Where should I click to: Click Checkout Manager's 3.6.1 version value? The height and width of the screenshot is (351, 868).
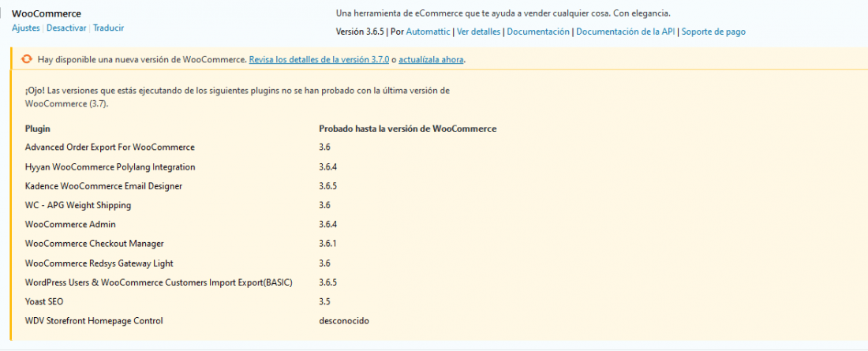(327, 244)
